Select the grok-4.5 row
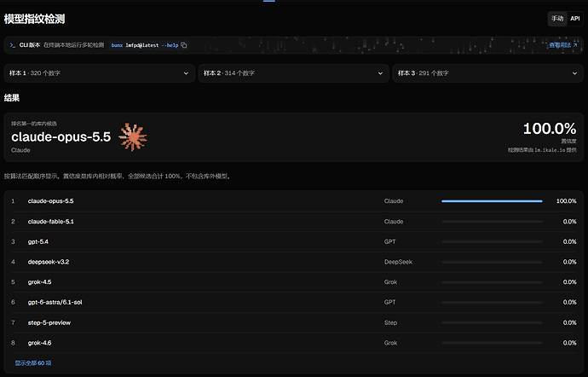The width and height of the screenshot is (588, 377). (x=294, y=282)
